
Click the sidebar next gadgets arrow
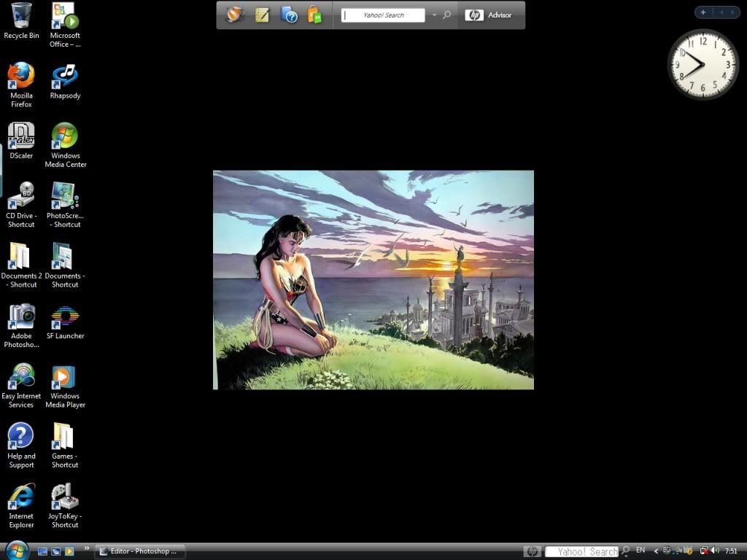(732, 12)
